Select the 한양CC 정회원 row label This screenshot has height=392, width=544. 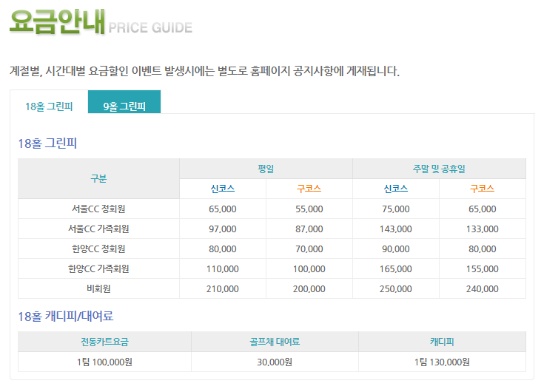click(98, 249)
